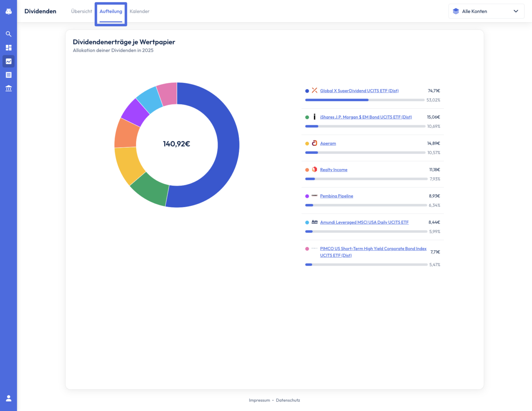Open the search icon in the sidebar
Viewport: 532px width, 411px height.
tap(8, 34)
